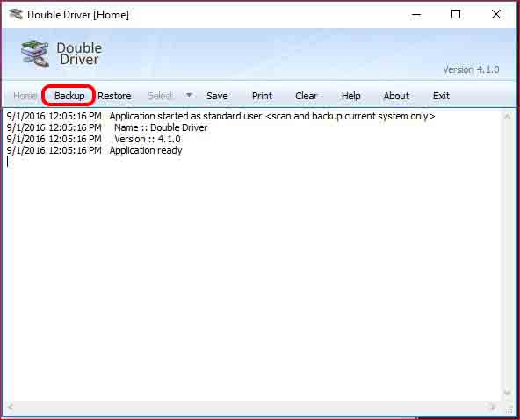This screenshot has height=420, width=520.
Task: Click the grayed-out Select toolbar item
Action: (x=160, y=96)
